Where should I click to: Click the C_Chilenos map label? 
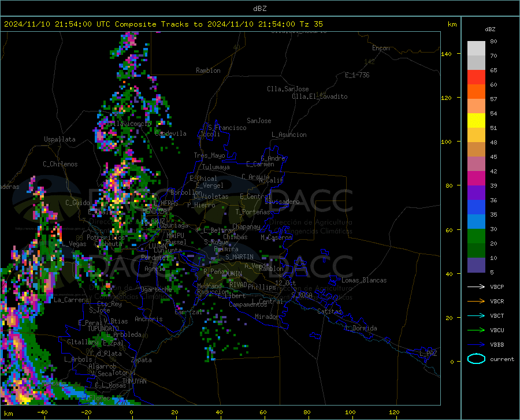click(60, 164)
